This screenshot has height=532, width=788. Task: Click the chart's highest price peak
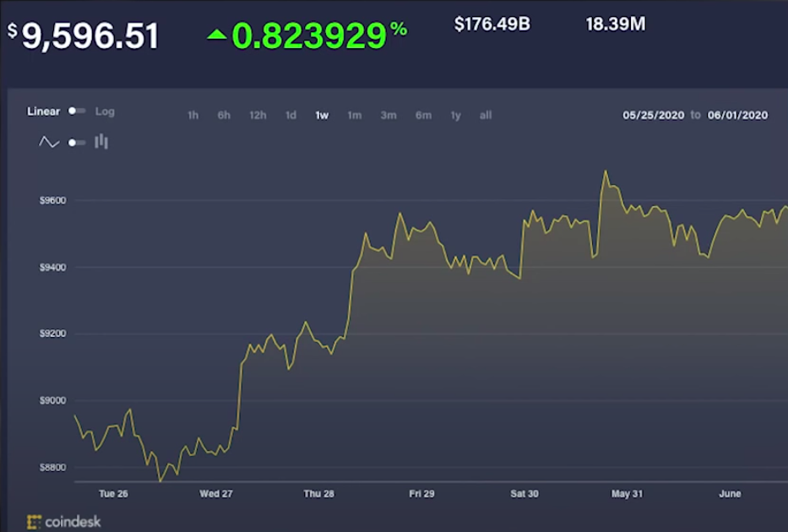click(606, 171)
